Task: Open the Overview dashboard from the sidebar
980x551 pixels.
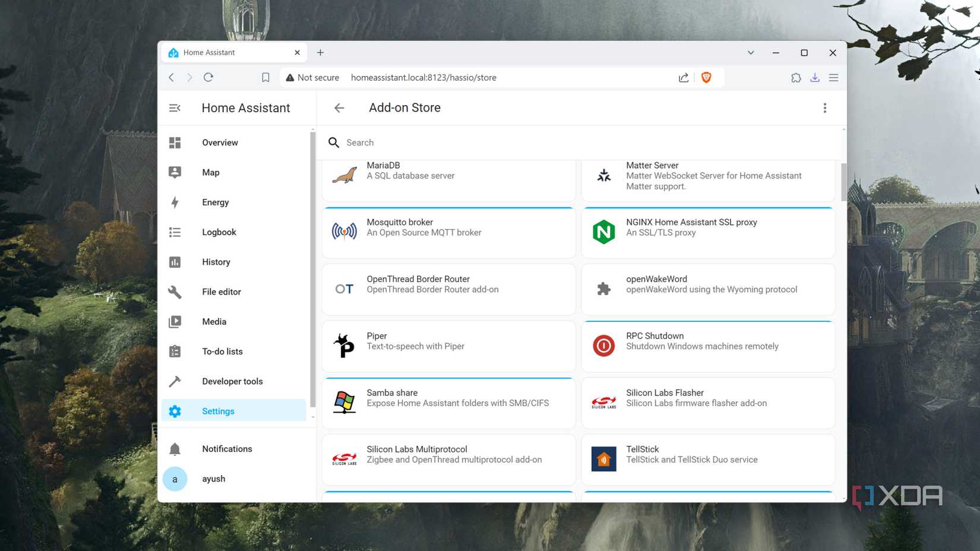Action: (219, 142)
